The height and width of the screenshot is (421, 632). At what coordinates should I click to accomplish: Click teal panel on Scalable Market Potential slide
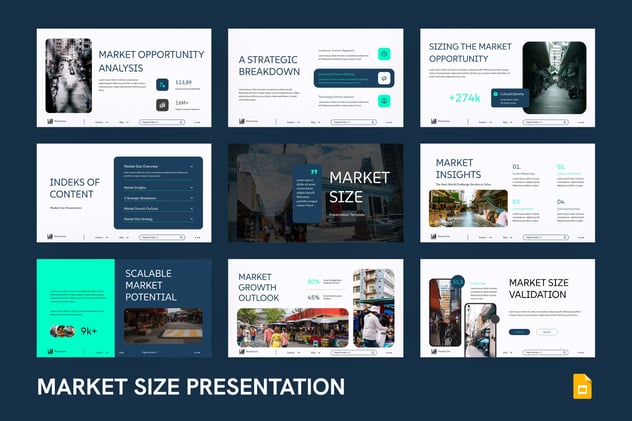(x=76, y=300)
